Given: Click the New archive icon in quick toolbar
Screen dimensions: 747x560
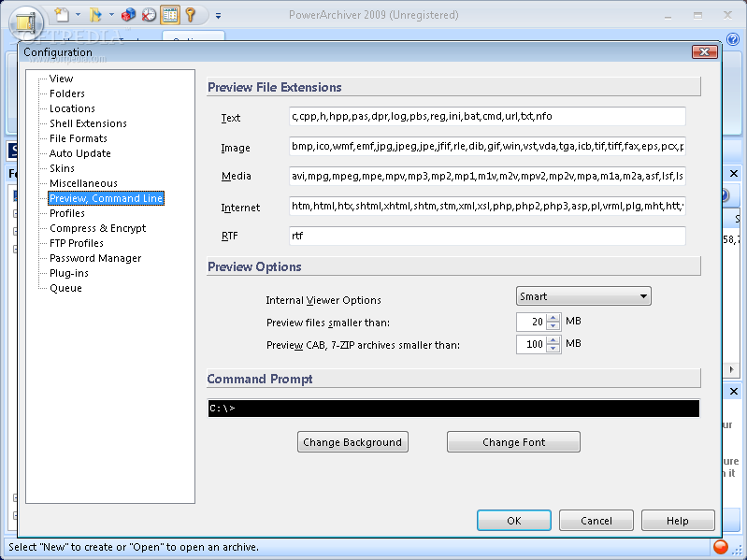Looking at the screenshot, I should [x=62, y=15].
